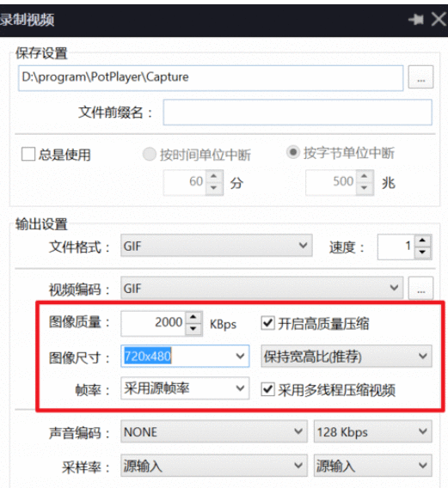Enable the 总是使用 checkbox
This screenshot has height=488, width=448.
click(28, 154)
